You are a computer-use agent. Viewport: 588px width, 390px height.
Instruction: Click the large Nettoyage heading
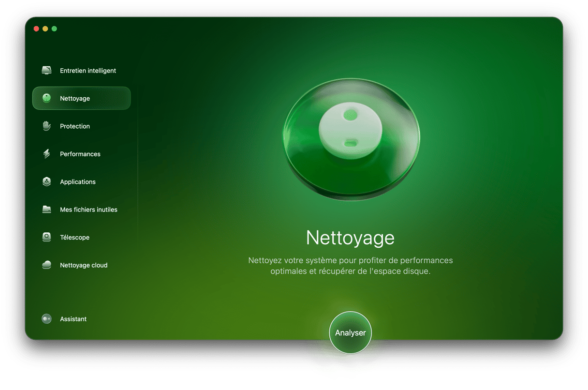[x=351, y=238]
